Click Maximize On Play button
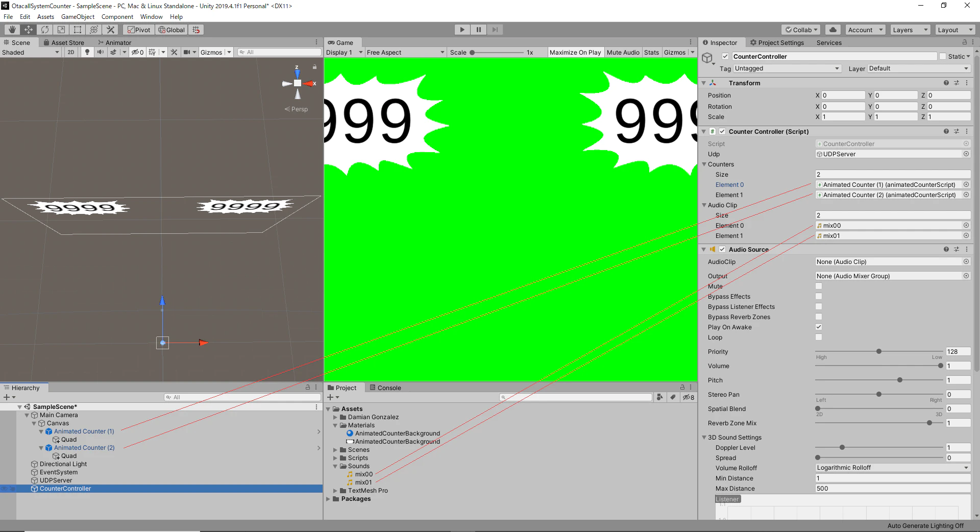The image size is (980, 532). (575, 52)
